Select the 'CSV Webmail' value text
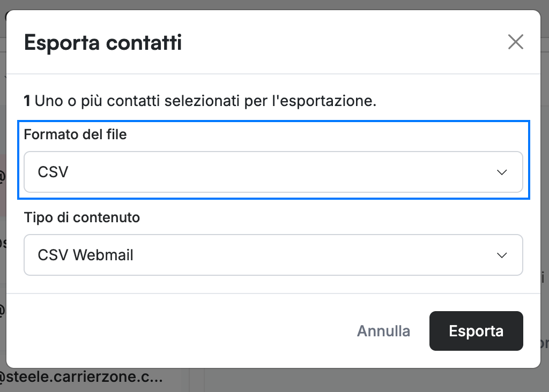Viewport: 549px width, 392px height. click(85, 255)
